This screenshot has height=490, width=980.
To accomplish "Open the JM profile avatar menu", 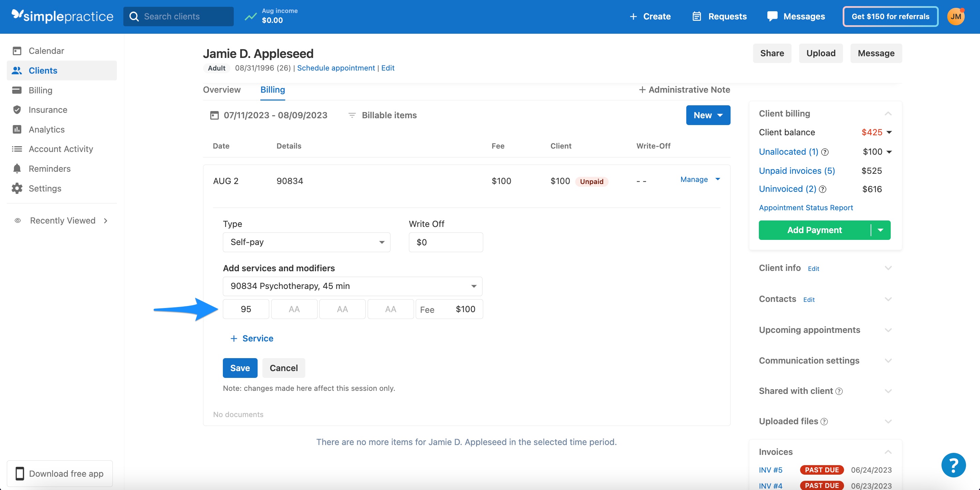I will pyautogui.click(x=956, y=16).
